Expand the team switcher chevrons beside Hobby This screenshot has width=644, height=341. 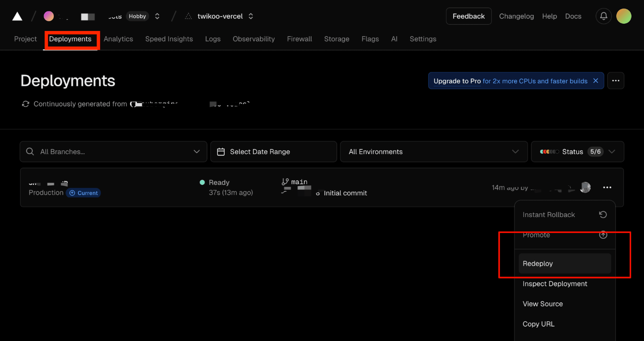(x=157, y=16)
